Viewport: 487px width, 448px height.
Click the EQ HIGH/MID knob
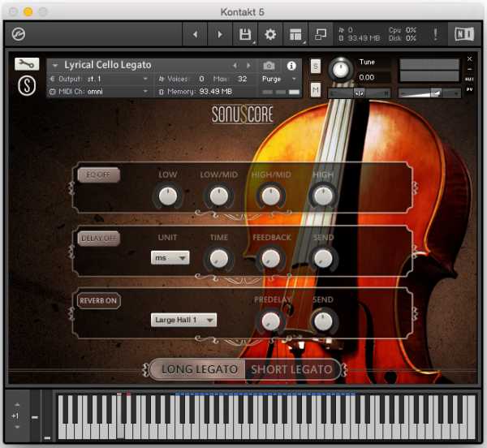pos(270,196)
